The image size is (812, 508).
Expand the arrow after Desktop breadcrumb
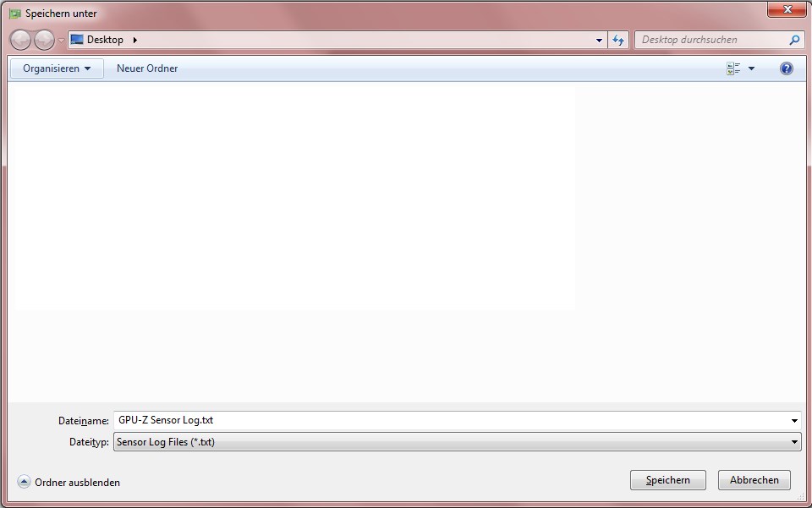click(134, 40)
